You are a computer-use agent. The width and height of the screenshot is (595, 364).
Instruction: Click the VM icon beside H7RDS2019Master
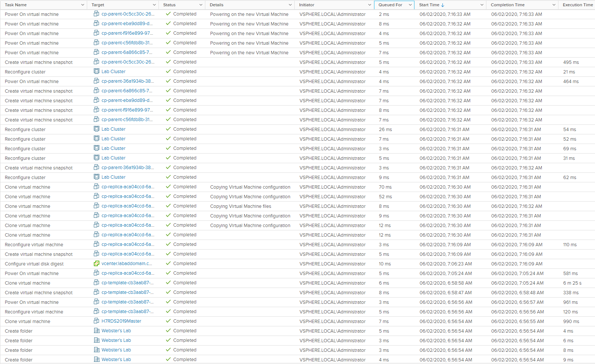[x=96, y=321]
